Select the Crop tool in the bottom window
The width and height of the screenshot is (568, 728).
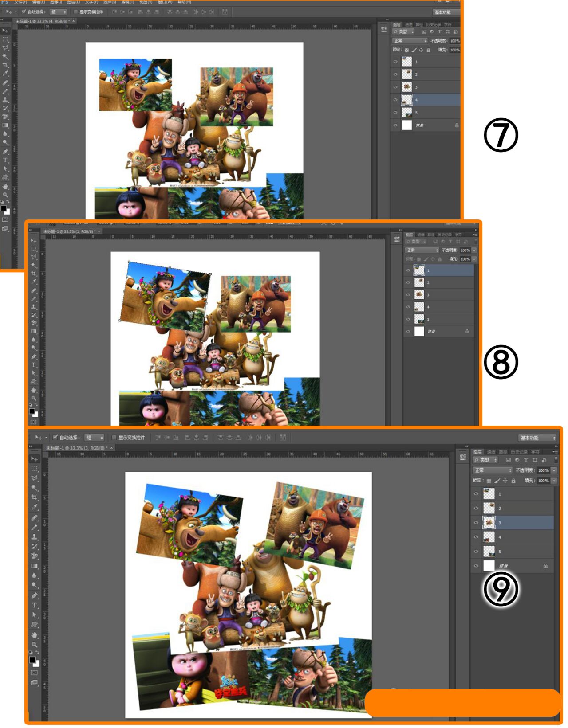click(x=34, y=497)
